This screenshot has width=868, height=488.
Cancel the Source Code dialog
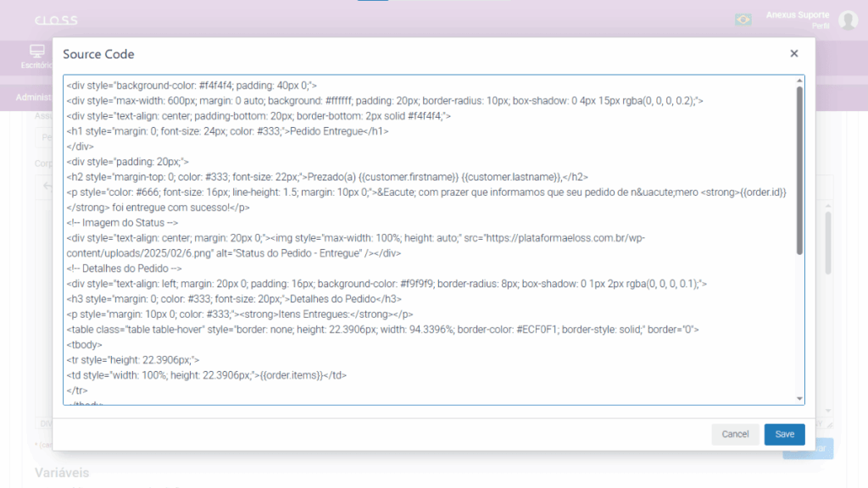click(735, 434)
